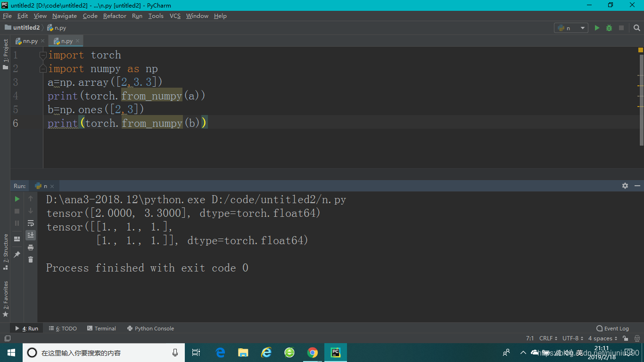
Task: Open the Tools menu
Action: (x=156, y=16)
